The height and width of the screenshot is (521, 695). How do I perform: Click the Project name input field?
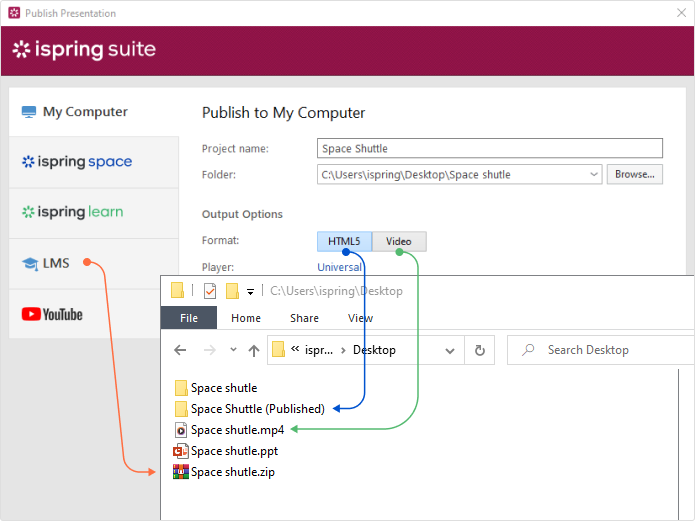tap(490, 148)
